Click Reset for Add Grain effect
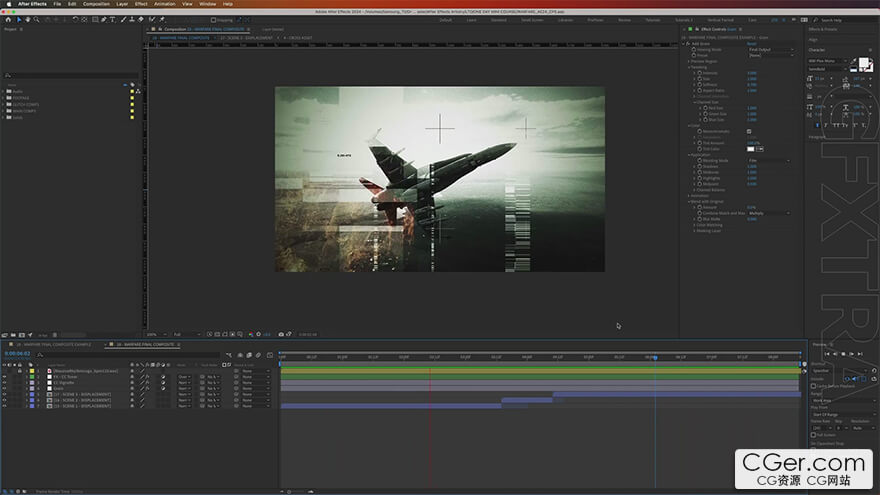 click(751, 44)
